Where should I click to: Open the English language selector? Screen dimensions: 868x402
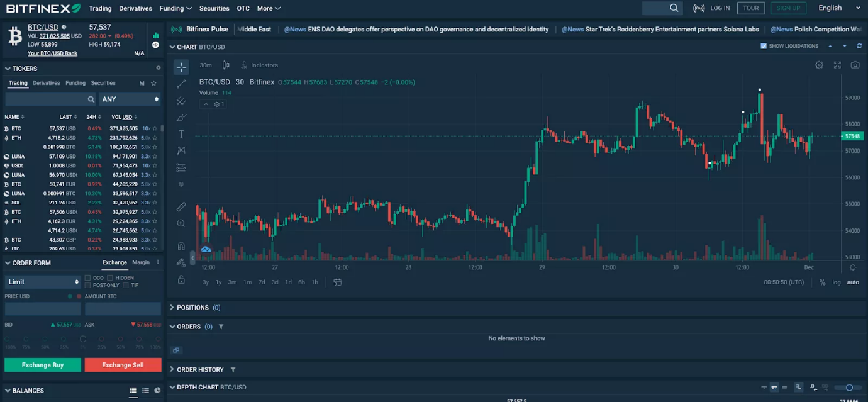coord(839,8)
